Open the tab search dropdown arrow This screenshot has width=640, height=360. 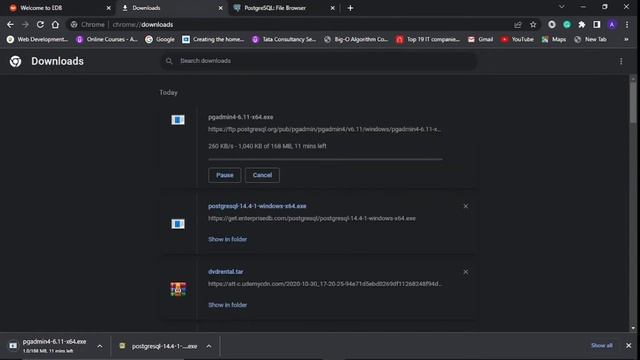point(562,7)
